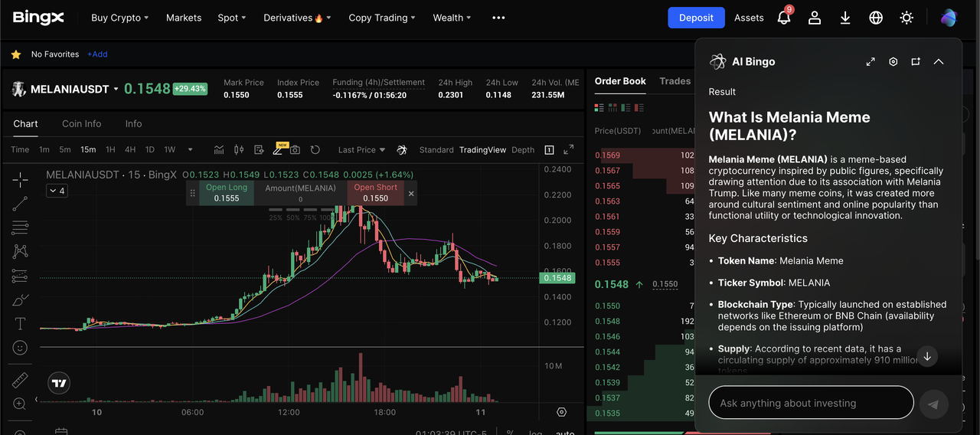Open chart indicators icon
The image size is (980, 435).
coord(219,150)
